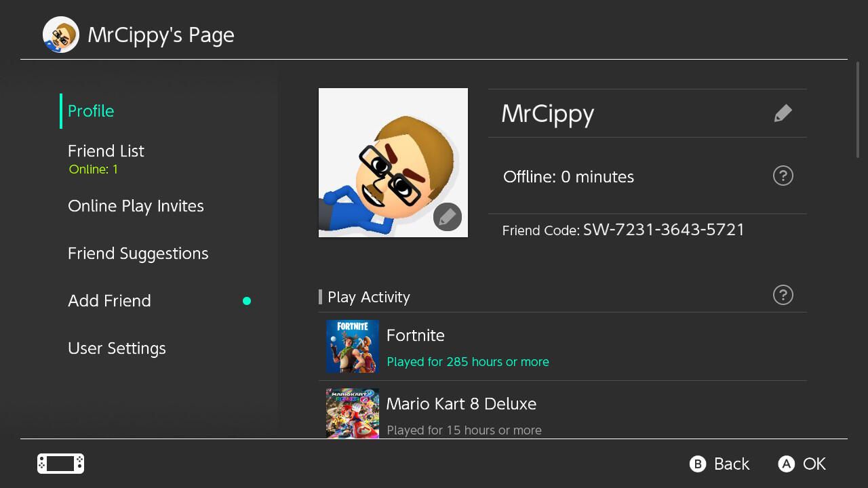Click the vertical scrollbar on right edge

click(858, 110)
